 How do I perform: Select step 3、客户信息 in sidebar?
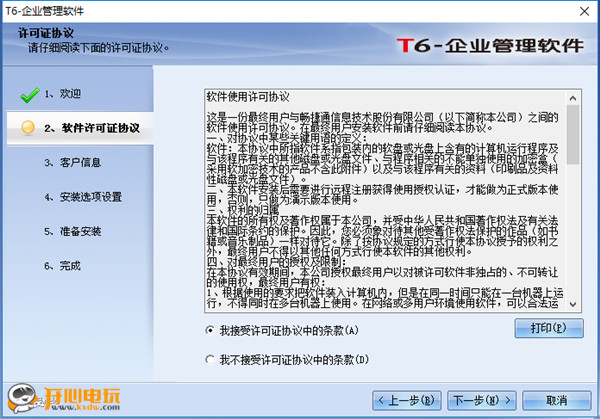pos(80,162)
